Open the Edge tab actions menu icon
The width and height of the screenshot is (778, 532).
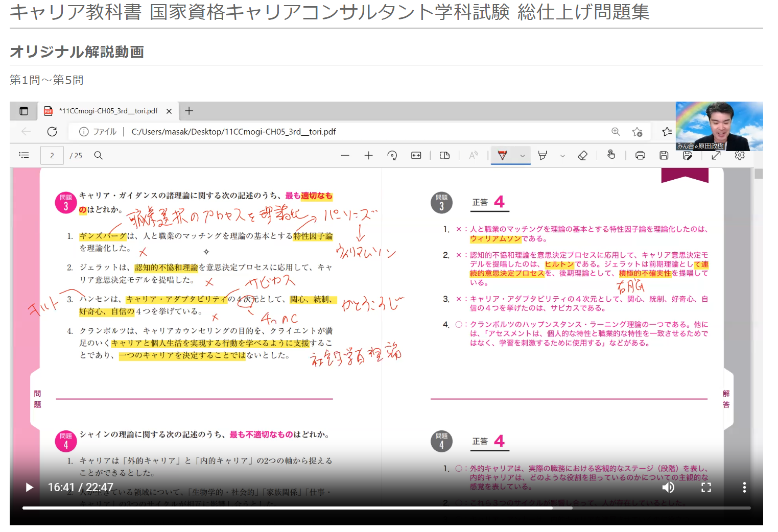[24, 111]
